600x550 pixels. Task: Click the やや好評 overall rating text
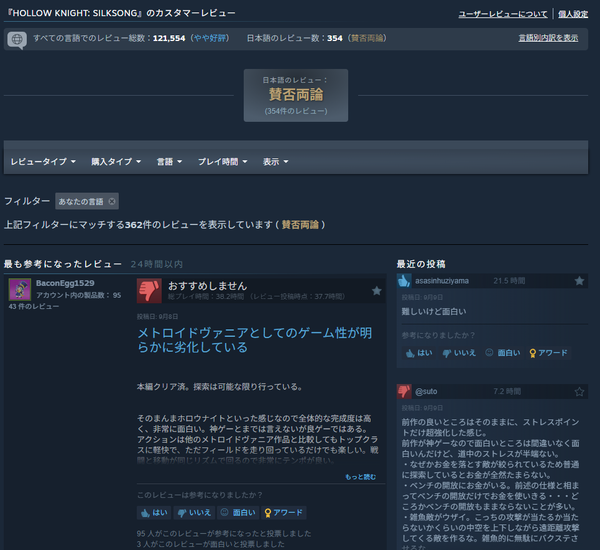point(210,38)
